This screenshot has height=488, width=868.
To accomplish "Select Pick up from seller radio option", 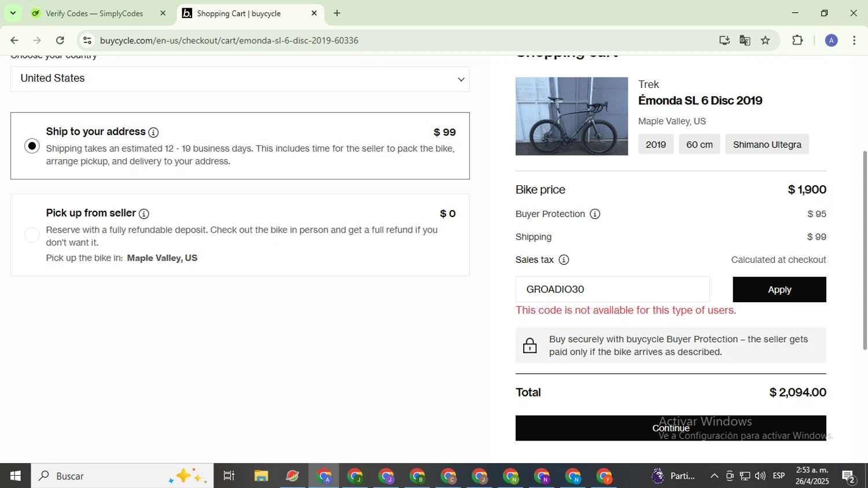I will point(32,235).
